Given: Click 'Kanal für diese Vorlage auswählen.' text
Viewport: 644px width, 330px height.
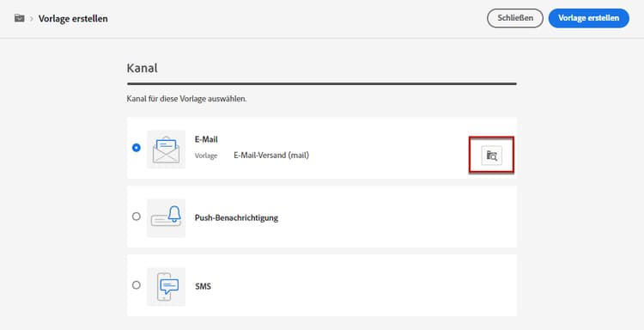Looking at the screenshot, I should click(187, 99).
